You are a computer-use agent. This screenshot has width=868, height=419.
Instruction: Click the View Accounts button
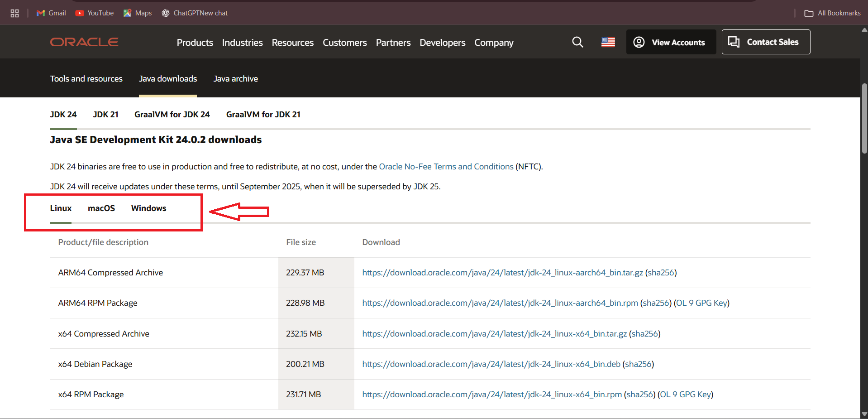[671, 42]
